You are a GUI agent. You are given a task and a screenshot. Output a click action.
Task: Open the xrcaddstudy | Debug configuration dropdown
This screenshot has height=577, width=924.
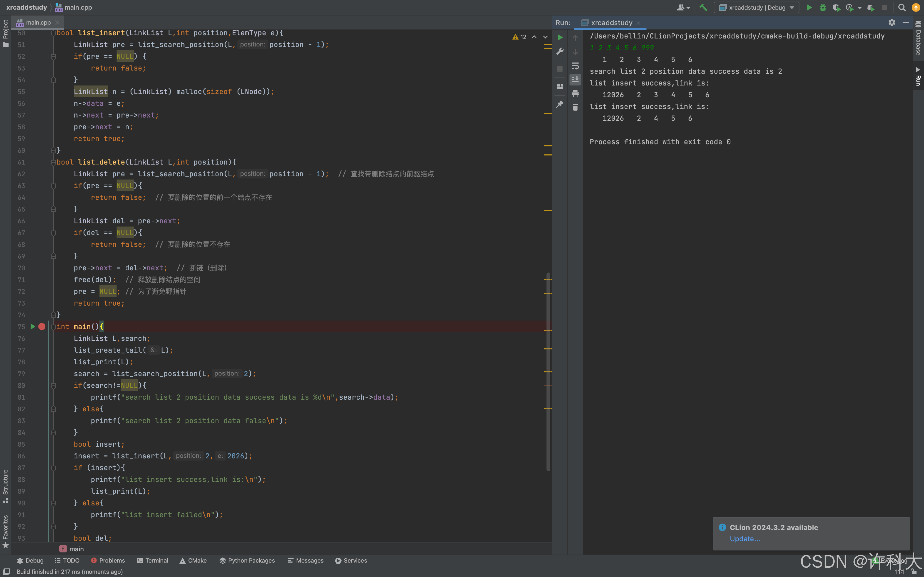tap(756, 7)
